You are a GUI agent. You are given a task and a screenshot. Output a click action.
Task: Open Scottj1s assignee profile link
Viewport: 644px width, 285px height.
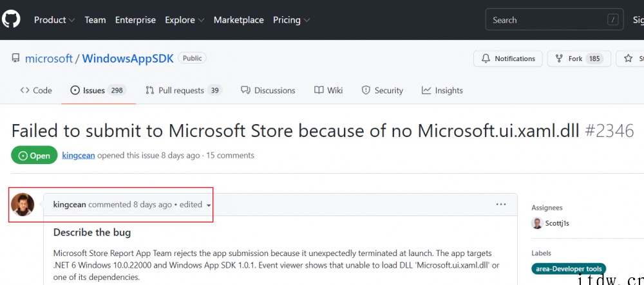pos(557,223)
